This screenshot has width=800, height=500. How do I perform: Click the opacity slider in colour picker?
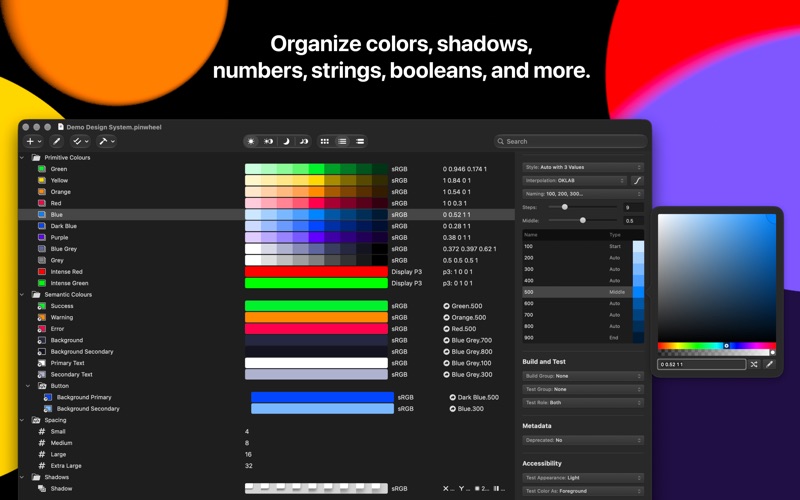[x=716, y=352]
